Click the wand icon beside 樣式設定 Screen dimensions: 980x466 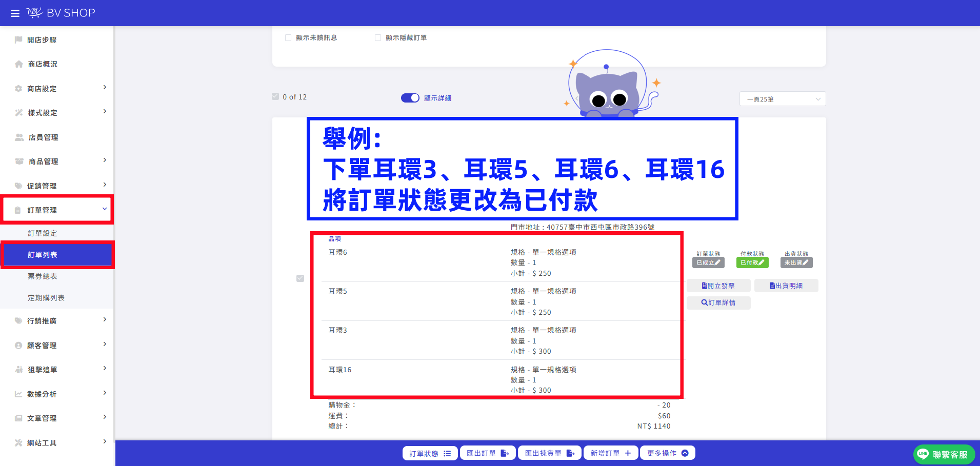19,113
